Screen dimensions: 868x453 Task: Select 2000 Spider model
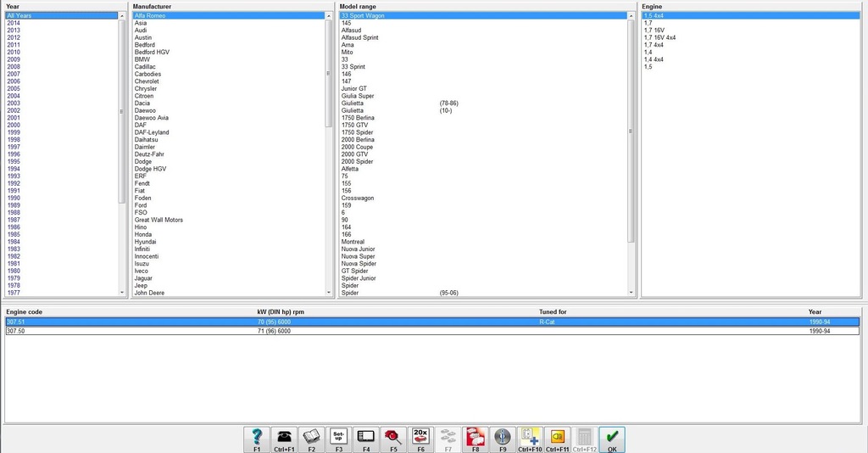point(357,162)
